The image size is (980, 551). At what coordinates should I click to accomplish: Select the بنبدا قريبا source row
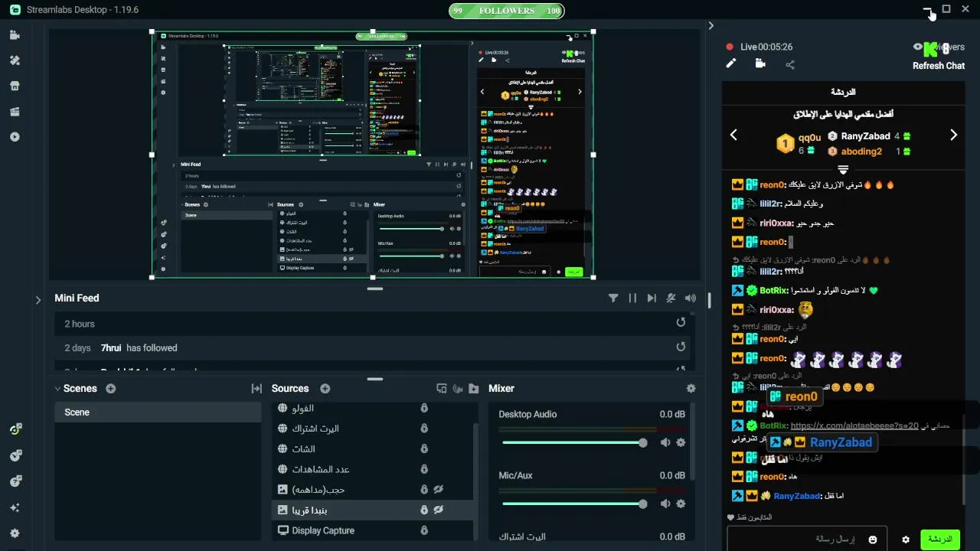(373, 510)
